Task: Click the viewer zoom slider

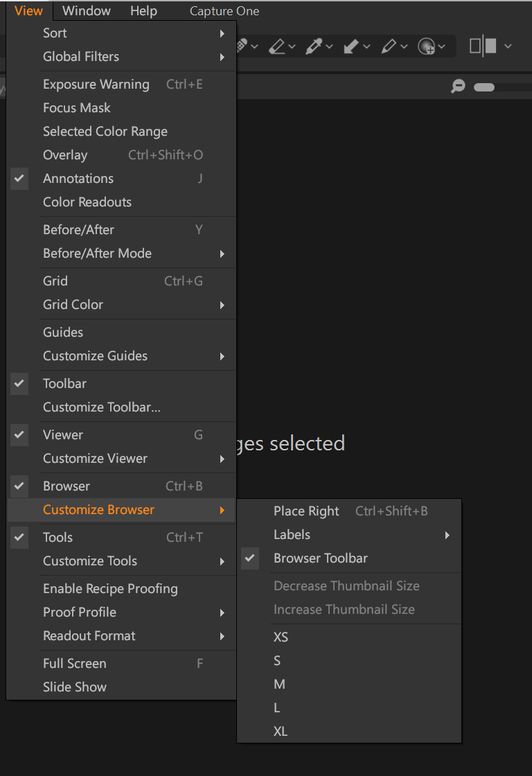Action: (484, 87)
